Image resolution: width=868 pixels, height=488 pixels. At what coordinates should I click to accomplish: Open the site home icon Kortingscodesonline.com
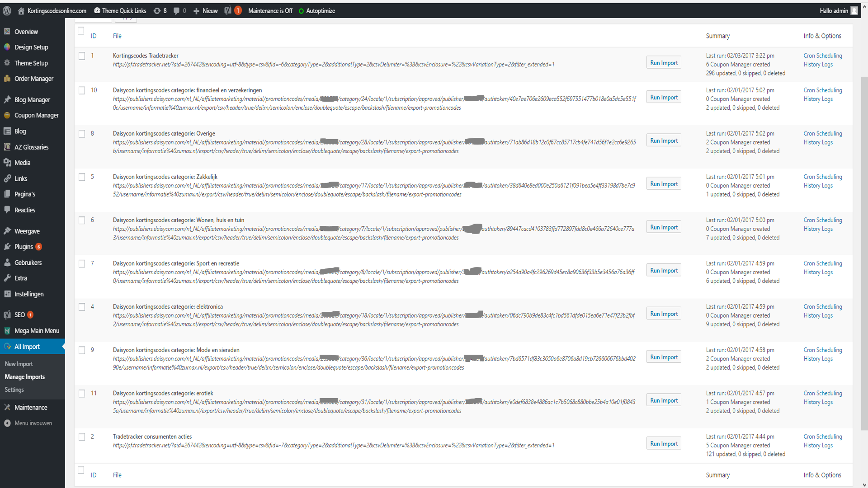coord(21,11)
